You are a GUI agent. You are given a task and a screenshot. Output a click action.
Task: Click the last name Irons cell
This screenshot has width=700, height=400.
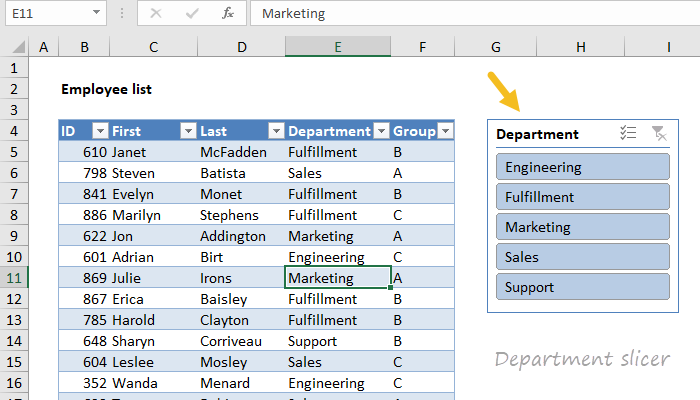(x=242, y=278)
